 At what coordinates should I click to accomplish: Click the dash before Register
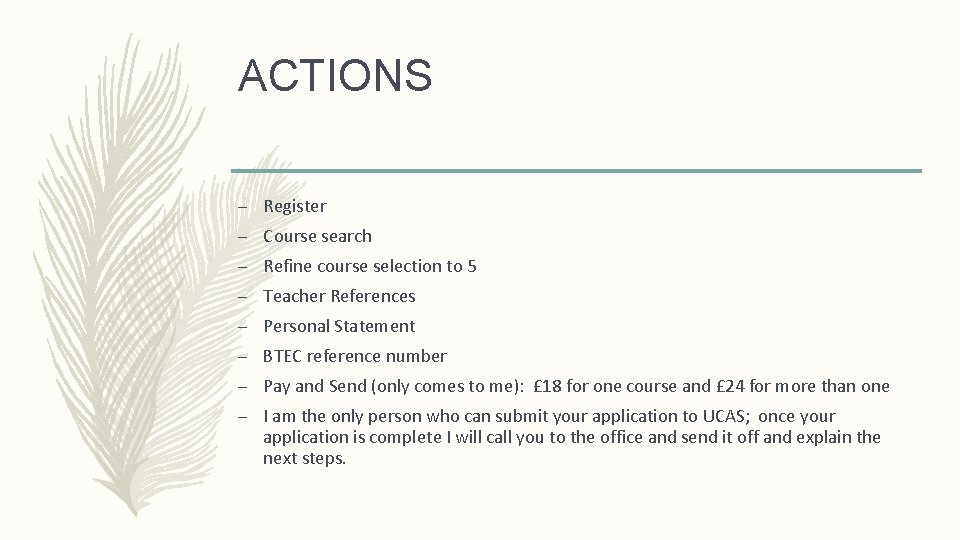click(243, 207)
